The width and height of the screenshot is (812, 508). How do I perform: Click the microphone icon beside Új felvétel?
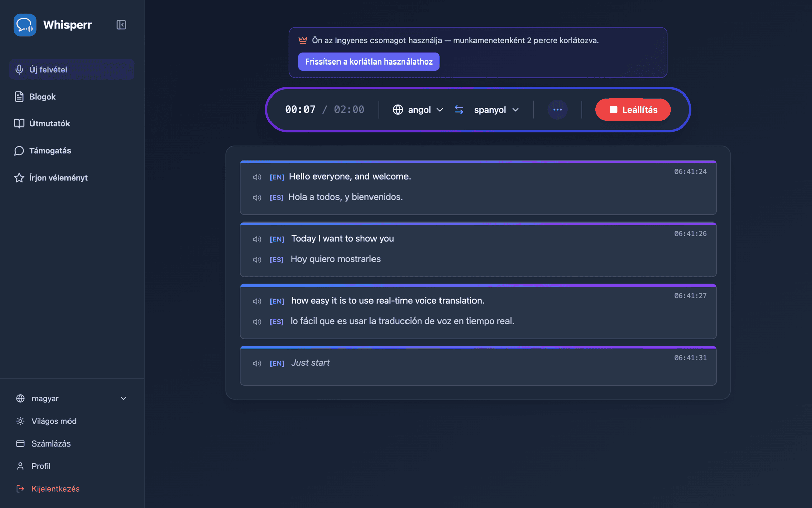pos(19,70)
